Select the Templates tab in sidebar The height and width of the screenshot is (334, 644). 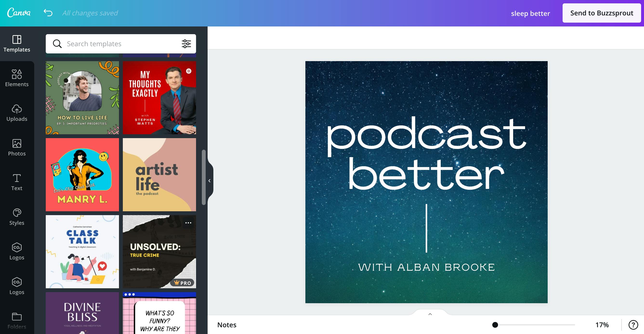point(17,43)
